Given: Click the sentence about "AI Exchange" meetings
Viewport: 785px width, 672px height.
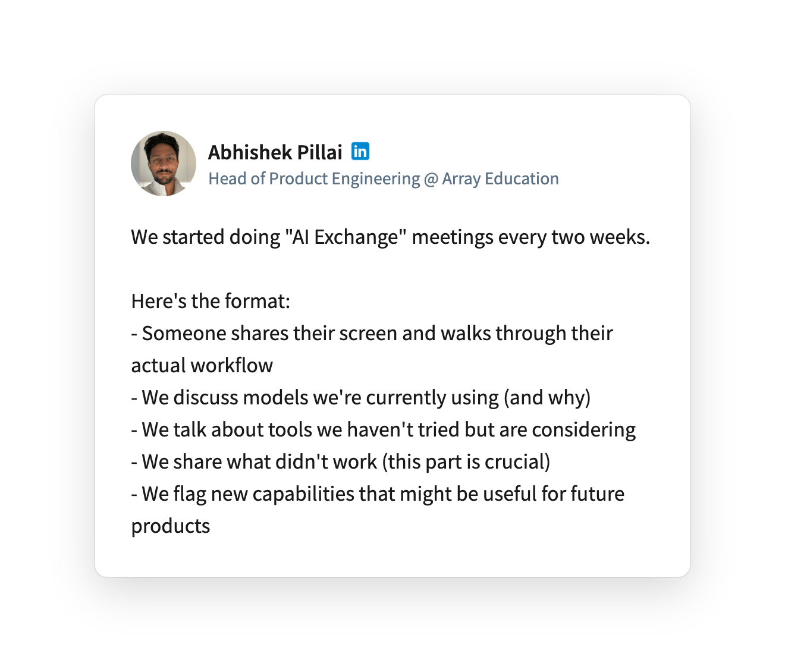Looking at the screenshot, I should click(x=391, y=237).
